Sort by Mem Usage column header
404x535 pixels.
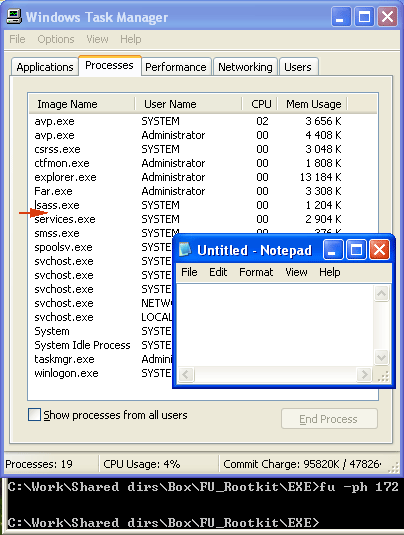pos(312,104)
